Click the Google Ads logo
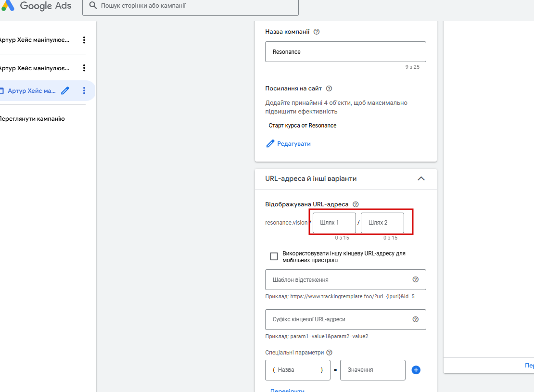Screen dimensions: 534x392 pyautogui.click(x=36, y=6)
